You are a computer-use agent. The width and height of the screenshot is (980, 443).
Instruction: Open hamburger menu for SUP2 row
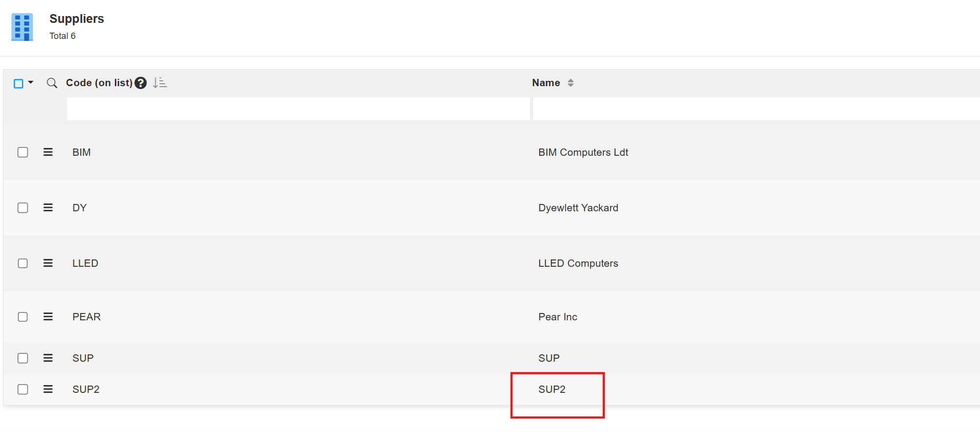click(x=48, y=389)
